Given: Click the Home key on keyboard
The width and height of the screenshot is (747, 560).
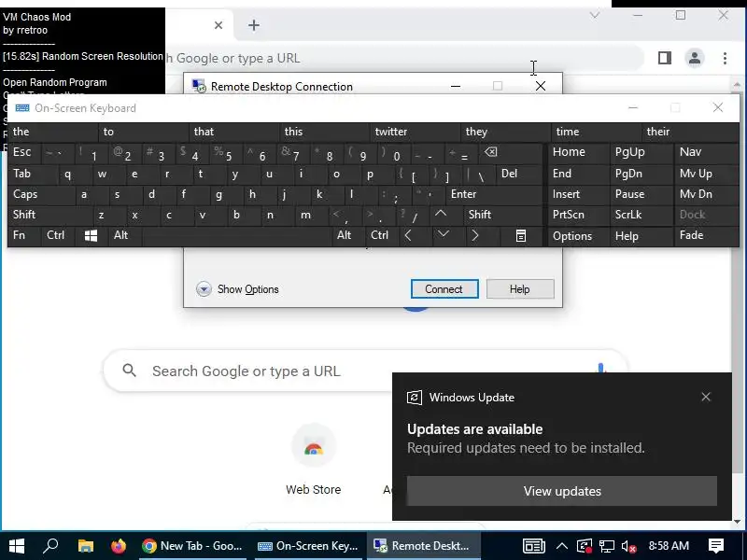Looking at the screenshot, I should [578, 152].
